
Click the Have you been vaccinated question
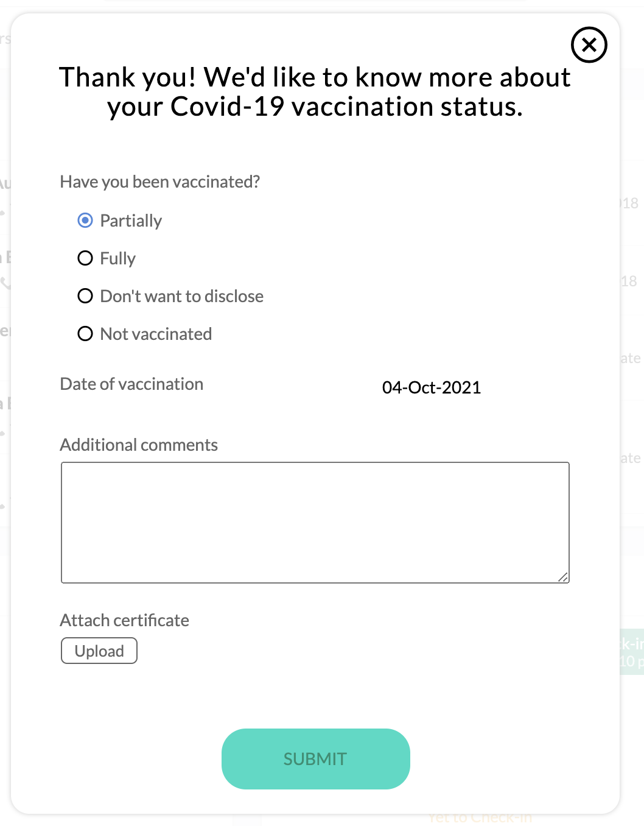tap(160, 182)
